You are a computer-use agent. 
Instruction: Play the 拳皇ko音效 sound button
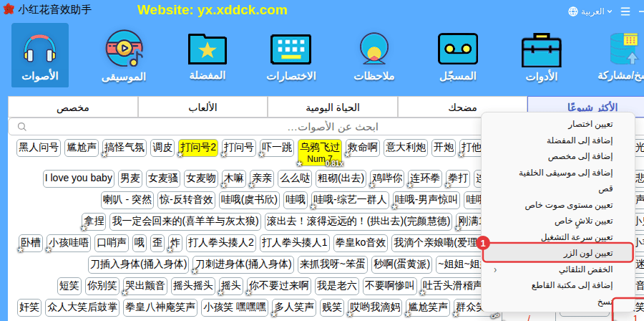pyautogui.click(x=360, y=242)
